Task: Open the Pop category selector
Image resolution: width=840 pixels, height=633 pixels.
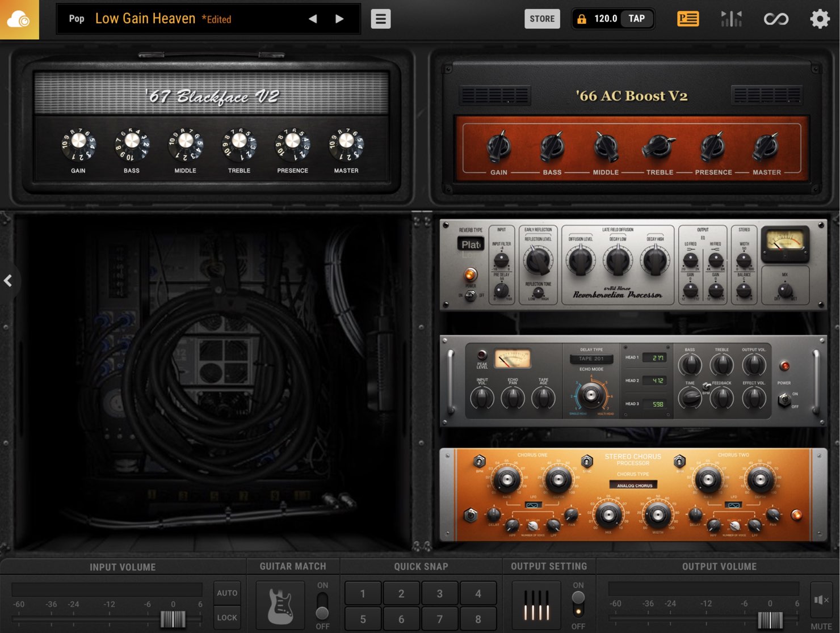Action: pos(77,19)
